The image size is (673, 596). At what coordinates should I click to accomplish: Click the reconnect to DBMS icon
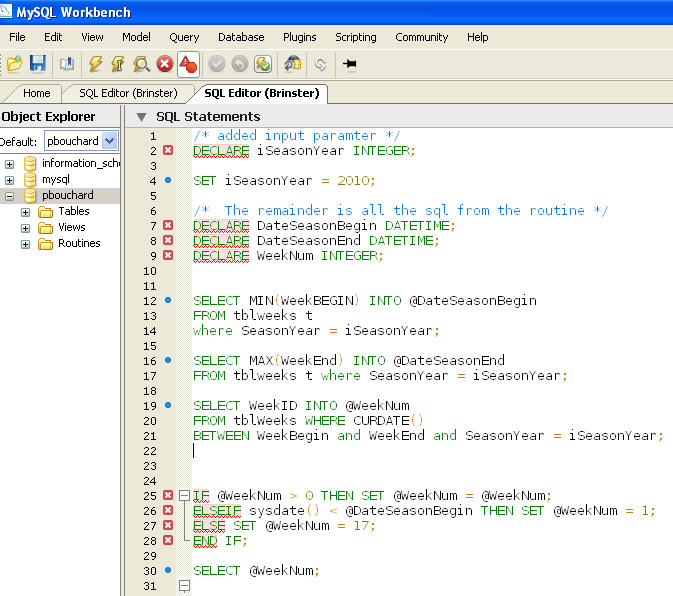click(x=293, y=64)
